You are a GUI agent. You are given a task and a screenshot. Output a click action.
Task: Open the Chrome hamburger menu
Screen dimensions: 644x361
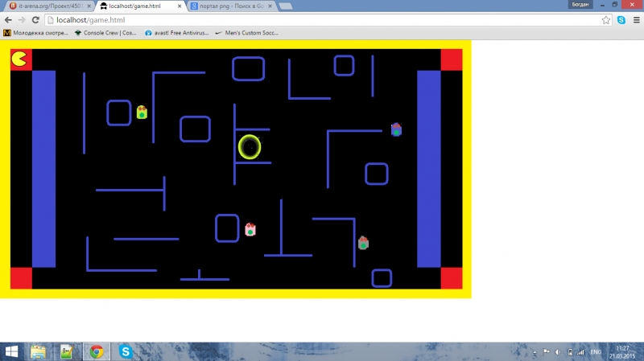click(636, 19)
